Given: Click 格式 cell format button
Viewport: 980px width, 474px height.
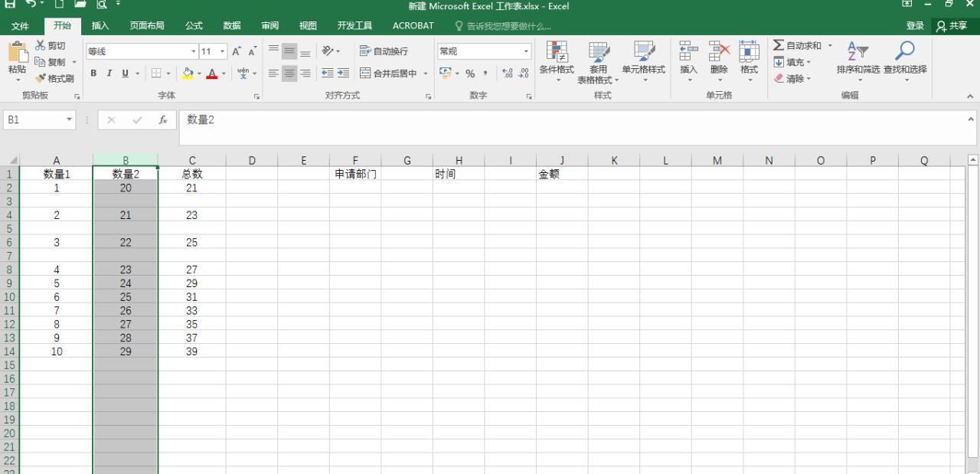Looking at the screenshot, I should pos(749,60).
